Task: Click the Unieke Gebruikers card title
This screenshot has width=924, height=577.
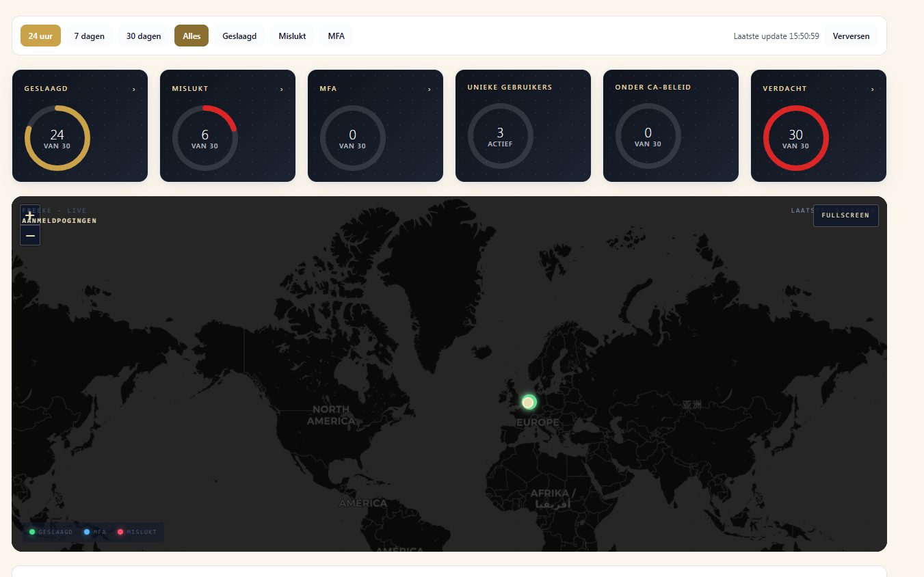Action: (510, 88)
